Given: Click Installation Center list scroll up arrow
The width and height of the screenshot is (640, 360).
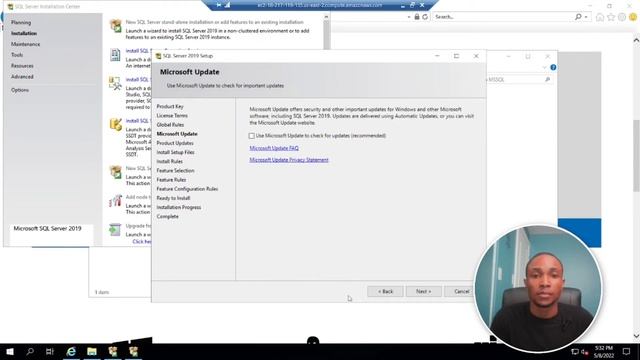Looking at the screenshot, I should [x=326, y=17].
